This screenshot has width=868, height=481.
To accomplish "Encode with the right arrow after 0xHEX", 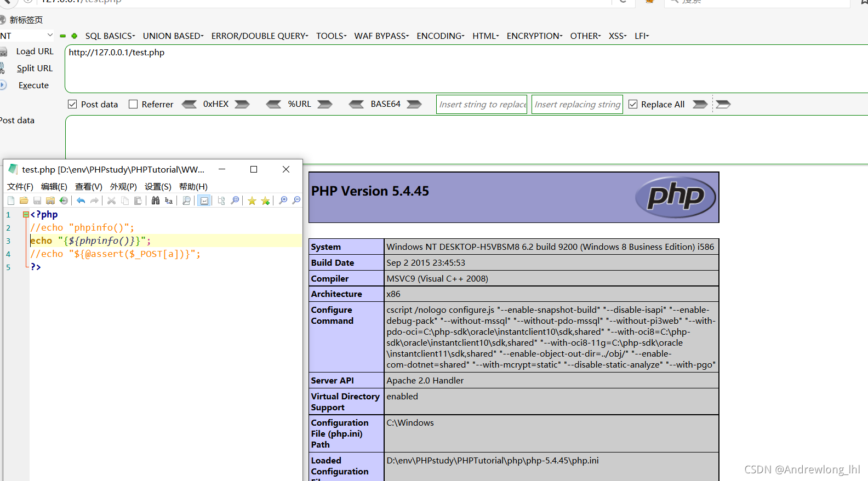I will point(242,104).
